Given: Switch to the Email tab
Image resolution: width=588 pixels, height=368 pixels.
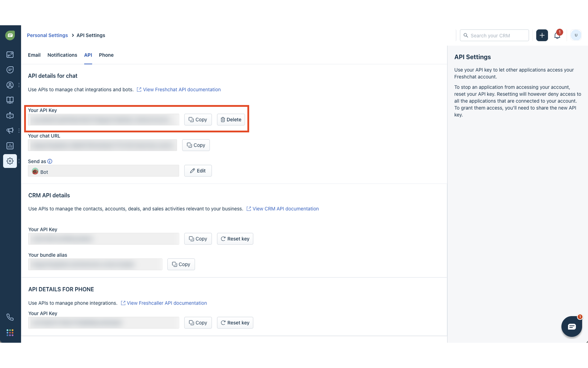Looking at the screenshot, I should point(34,55).
